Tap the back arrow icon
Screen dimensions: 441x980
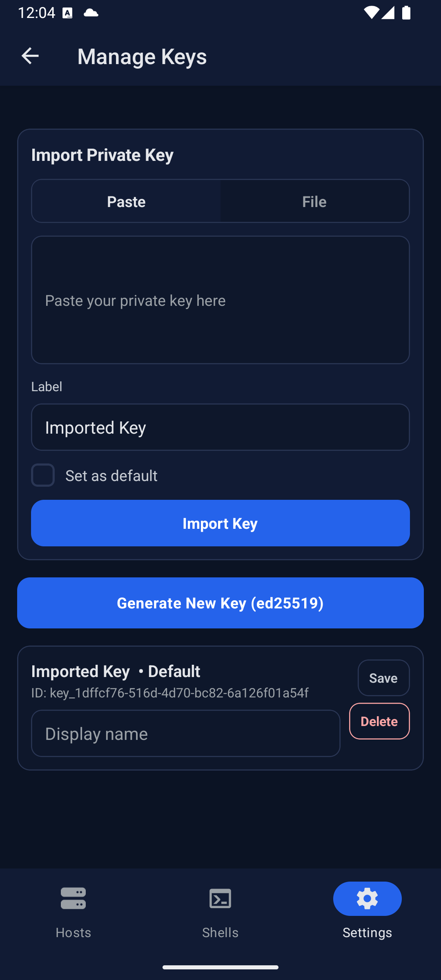click(x=30, y=56)
